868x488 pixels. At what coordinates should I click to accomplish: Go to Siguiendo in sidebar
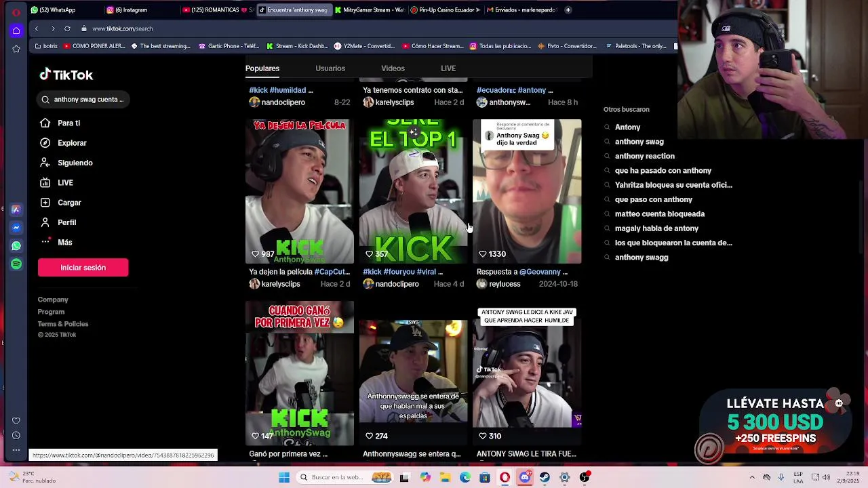(66, 163)
